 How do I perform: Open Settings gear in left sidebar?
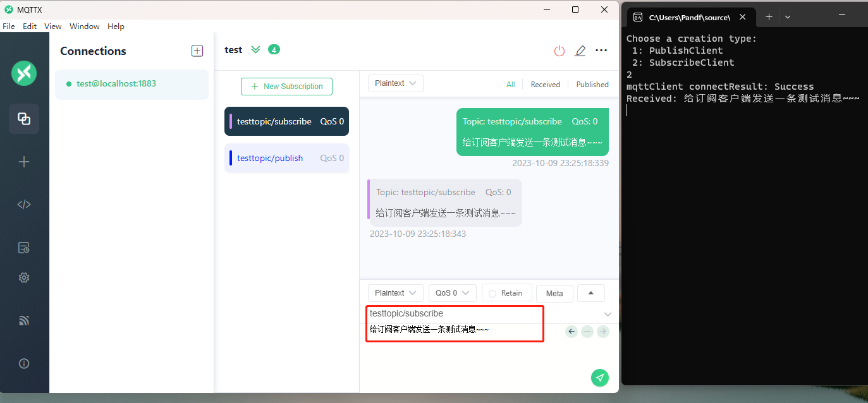(24, 278)
